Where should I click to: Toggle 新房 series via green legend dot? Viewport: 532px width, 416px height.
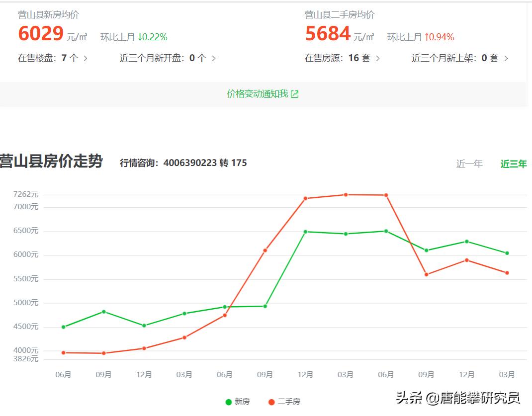click(x=229, y=402)
